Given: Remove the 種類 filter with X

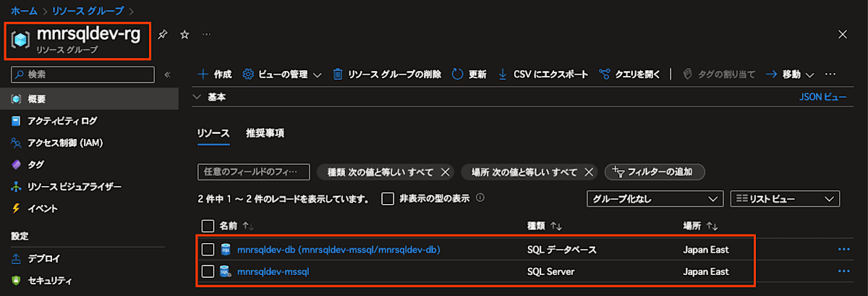Looking at the screenshot, I should coord(445,172).
